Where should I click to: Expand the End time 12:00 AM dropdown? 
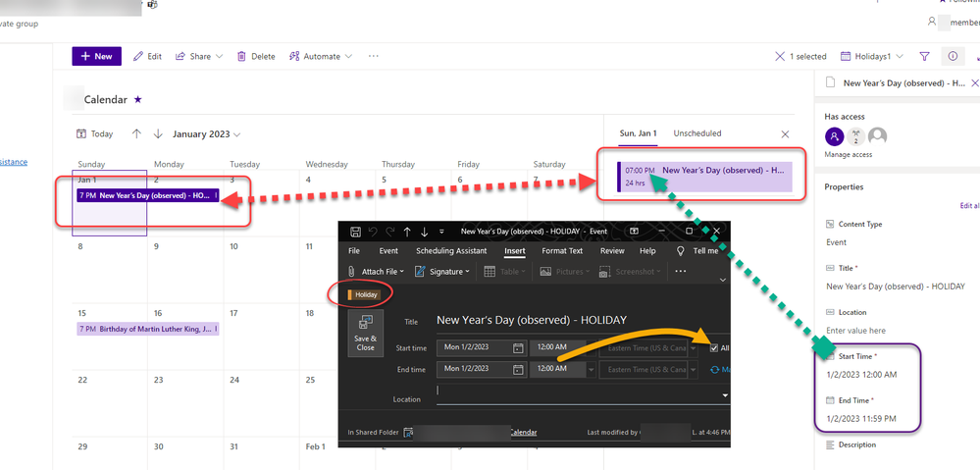click(x=592, y=370)
